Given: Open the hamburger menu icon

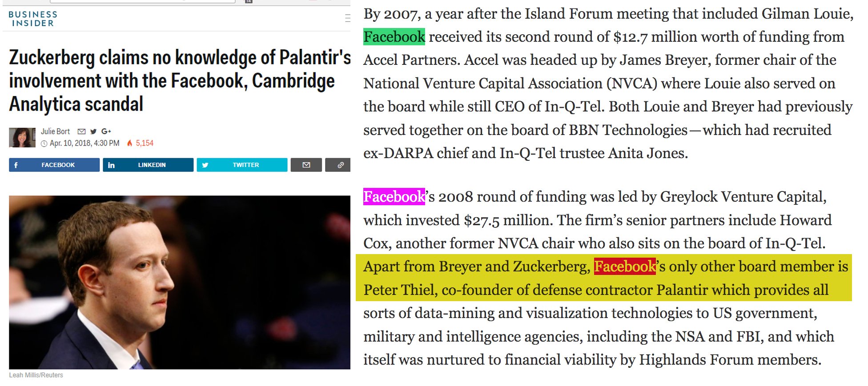Looking at the screenshot, I should [x=348, y=18].
